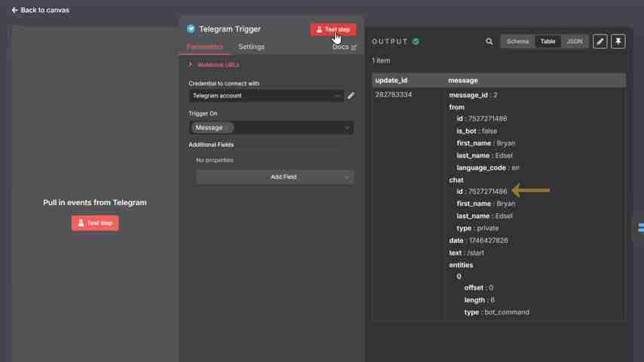This screenshot has height=362, width=644.
Task: Select the type private field
Action: click(477, 228)
